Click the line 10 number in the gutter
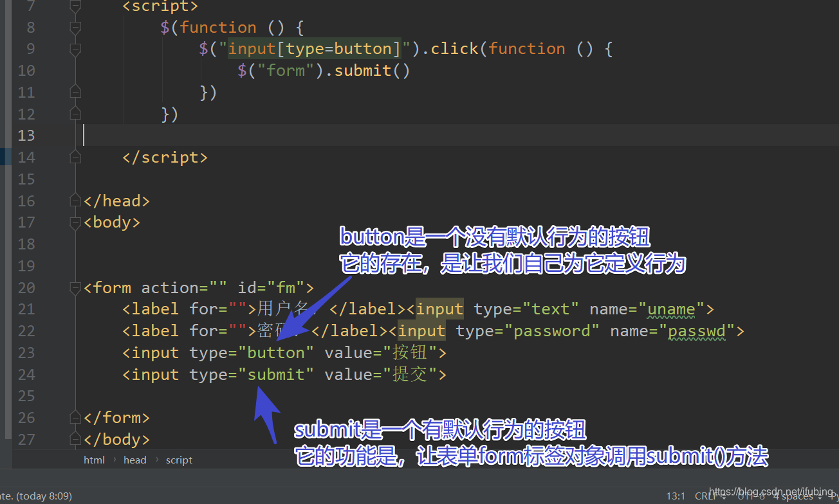 point(26,71)
